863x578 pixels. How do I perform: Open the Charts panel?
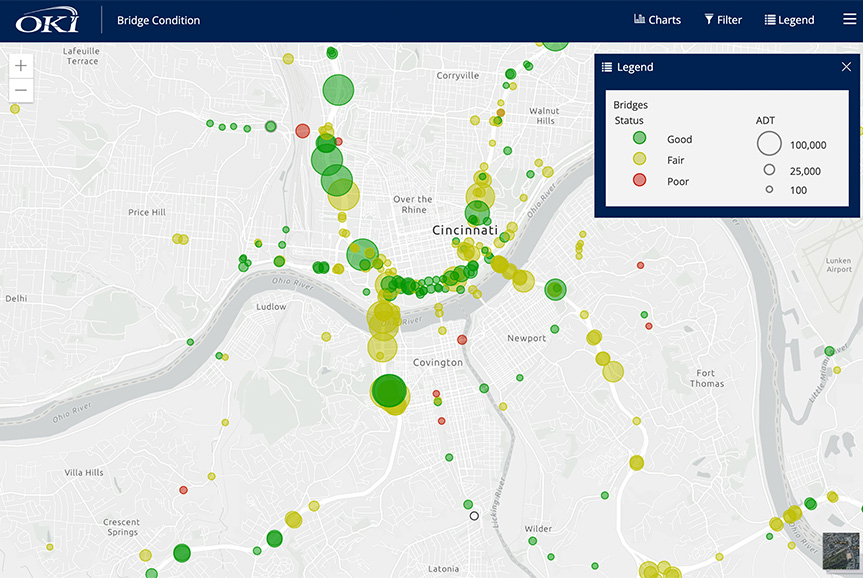point(657,20)
